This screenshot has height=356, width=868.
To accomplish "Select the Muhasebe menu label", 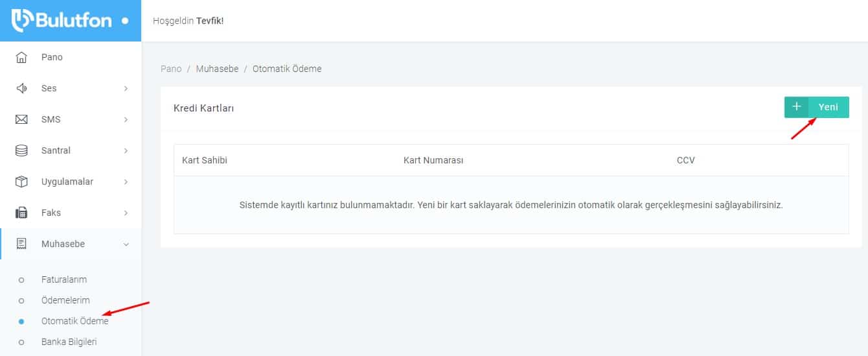I will tap(63, 244).
